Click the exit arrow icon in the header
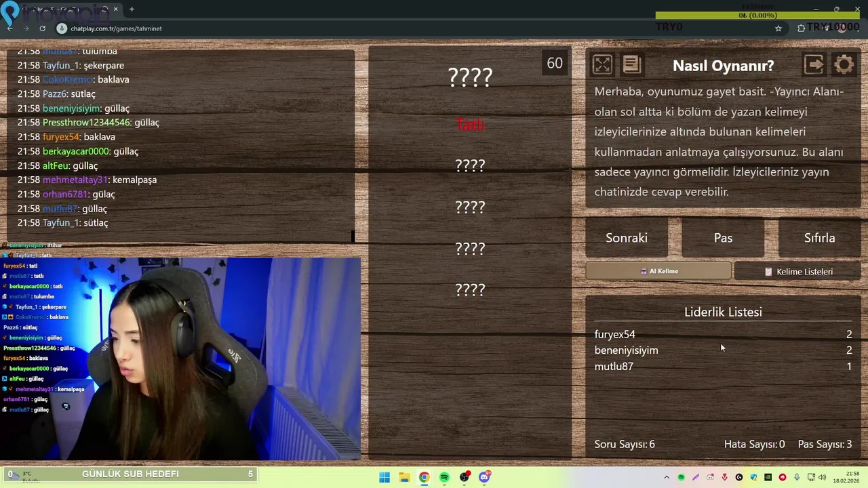This screenshot has width=868, height=488. pyautogui.click(x=814, y=64)
